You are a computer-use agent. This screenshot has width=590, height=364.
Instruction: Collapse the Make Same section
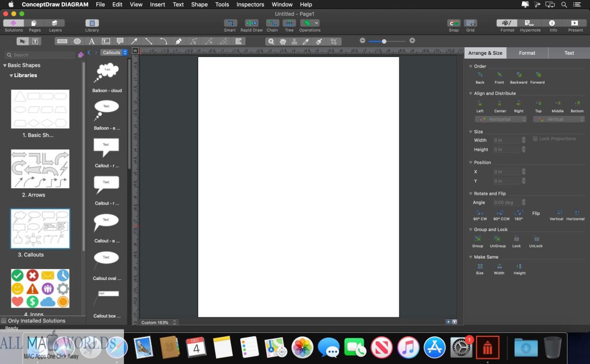click(x=470, y=257)
